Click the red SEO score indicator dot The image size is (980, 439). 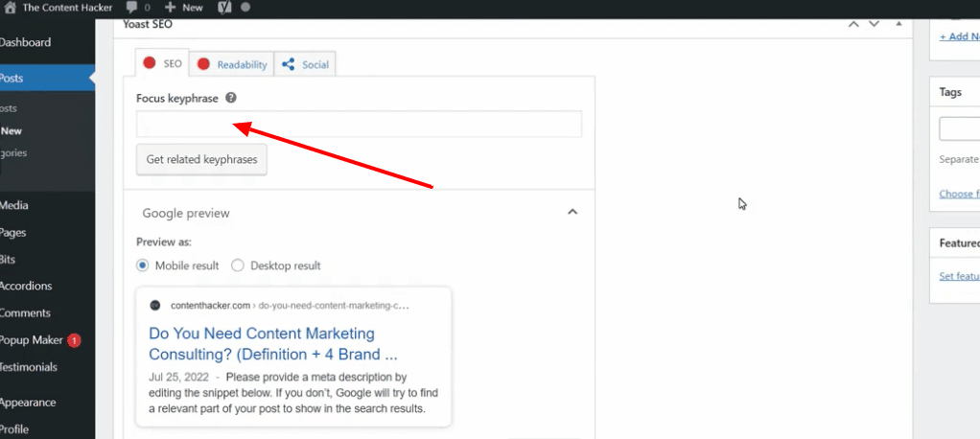149,63
